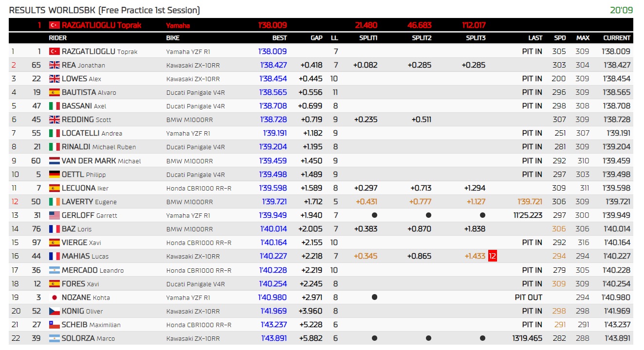Image resolution: width=644 pixels, height=350 pixels.
Task: Click the French flag next to MAHIAS Lucas
Action: [54, 256]
